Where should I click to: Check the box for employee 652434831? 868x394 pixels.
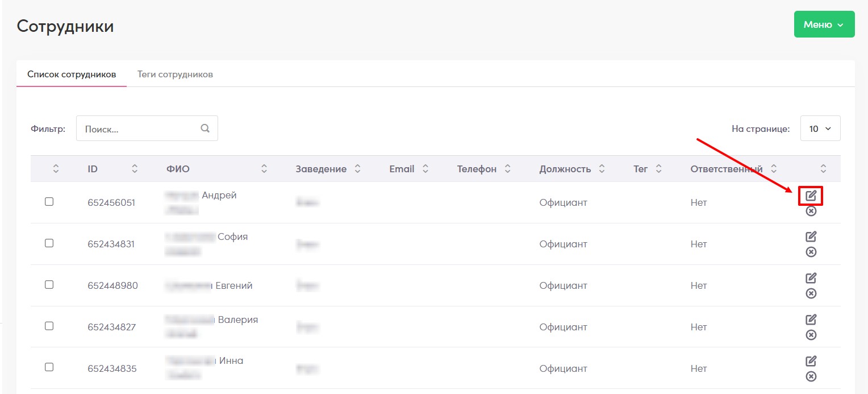[49, 243]
